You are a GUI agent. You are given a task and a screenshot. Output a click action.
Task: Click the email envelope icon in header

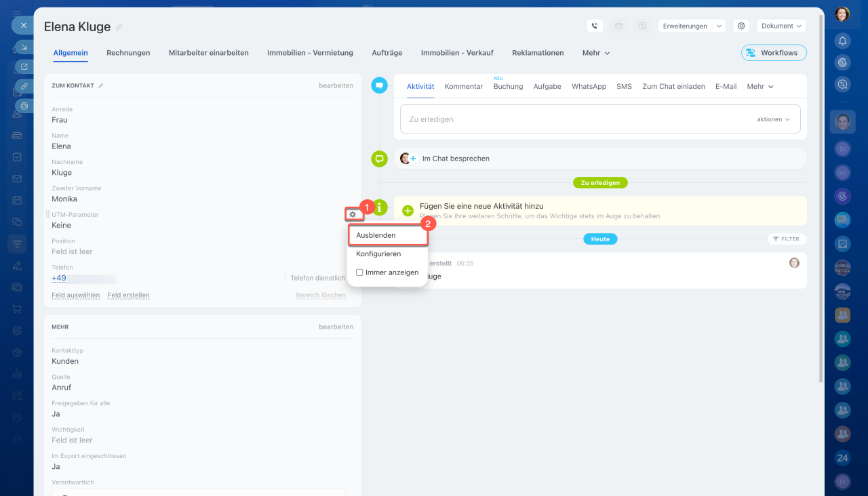pyautogui.click(x=618, y=26)
